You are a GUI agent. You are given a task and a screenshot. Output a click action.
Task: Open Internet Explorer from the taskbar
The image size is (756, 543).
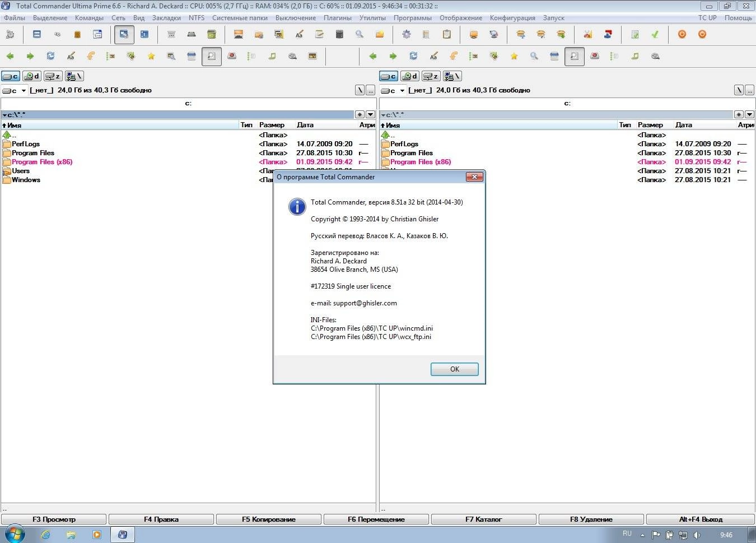[x=46, y=535]
